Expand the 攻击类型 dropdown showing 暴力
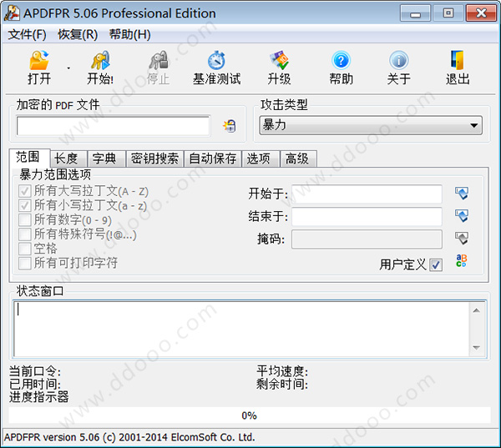Image resolution: width=501 pixels, height=448 pixels. point(371,125)
